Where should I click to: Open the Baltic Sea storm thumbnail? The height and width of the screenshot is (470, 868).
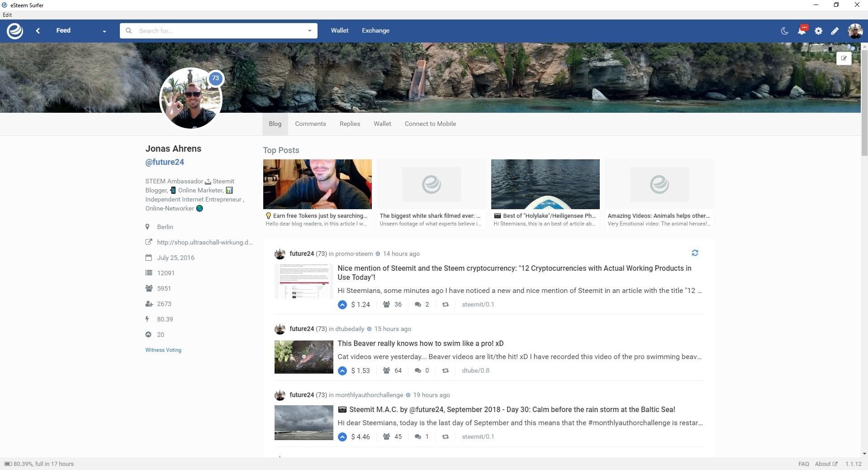(304, 423)
